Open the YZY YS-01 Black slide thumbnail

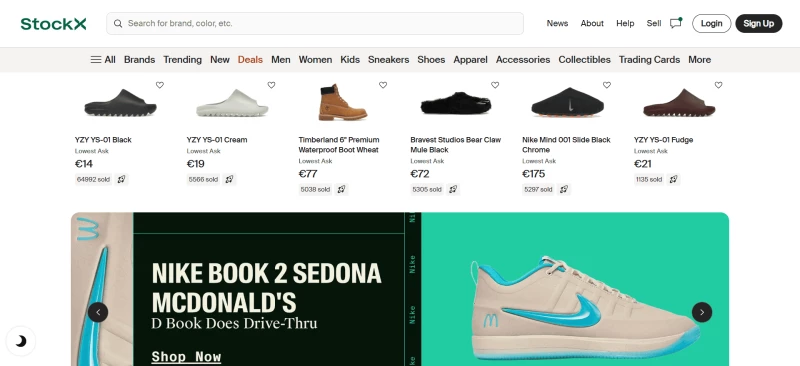coord(120,103)
